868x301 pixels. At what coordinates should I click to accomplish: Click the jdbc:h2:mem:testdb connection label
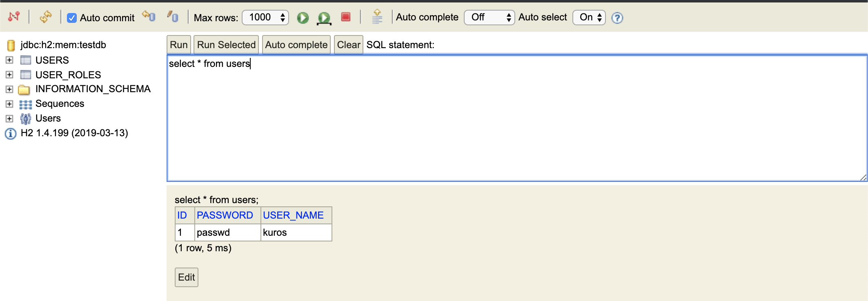[x=63, y=45]
